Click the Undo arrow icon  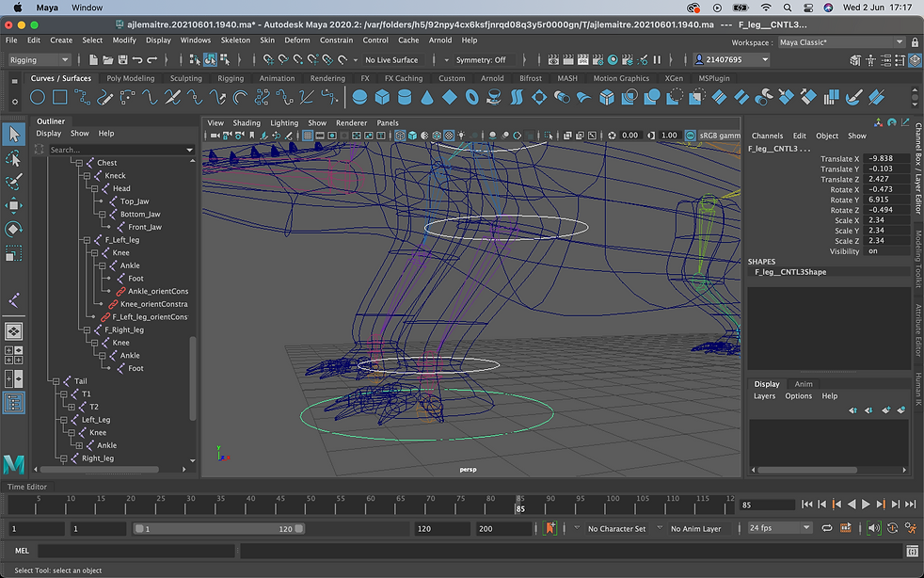(x=137, y=59)
